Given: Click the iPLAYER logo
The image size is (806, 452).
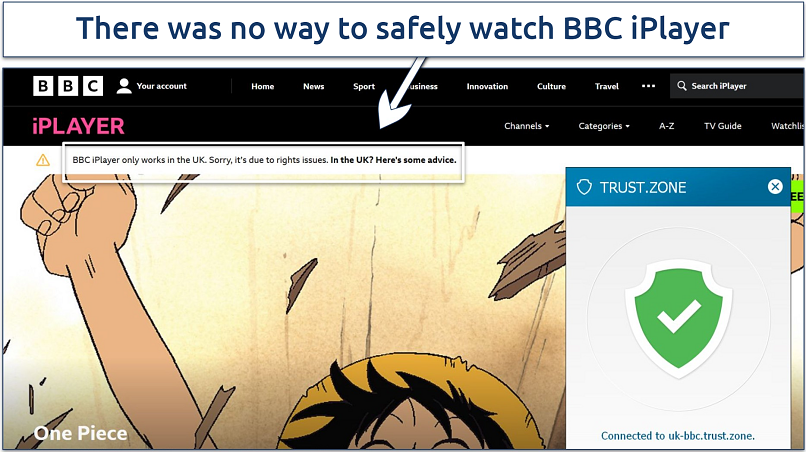Looking at the screenshot, I should pos(78,126).
